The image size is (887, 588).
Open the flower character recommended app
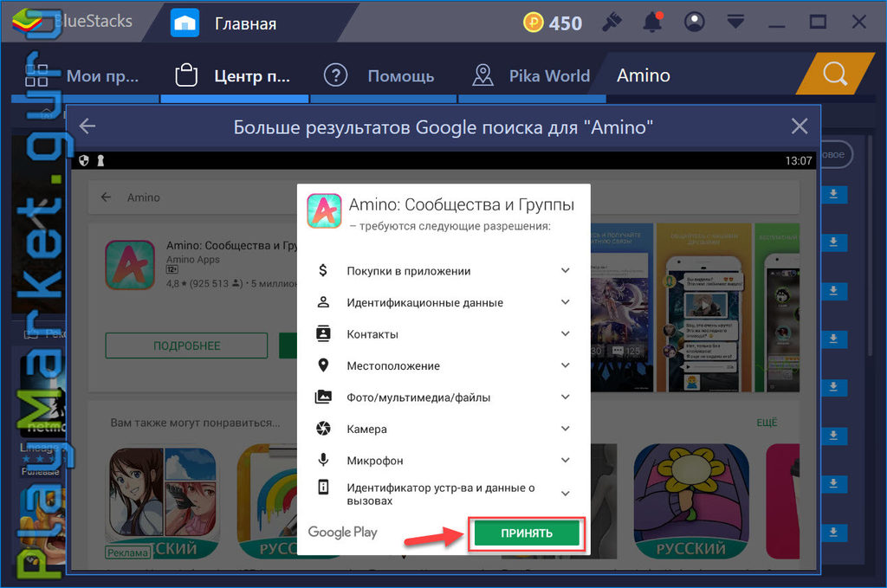(x=691, y=501)
